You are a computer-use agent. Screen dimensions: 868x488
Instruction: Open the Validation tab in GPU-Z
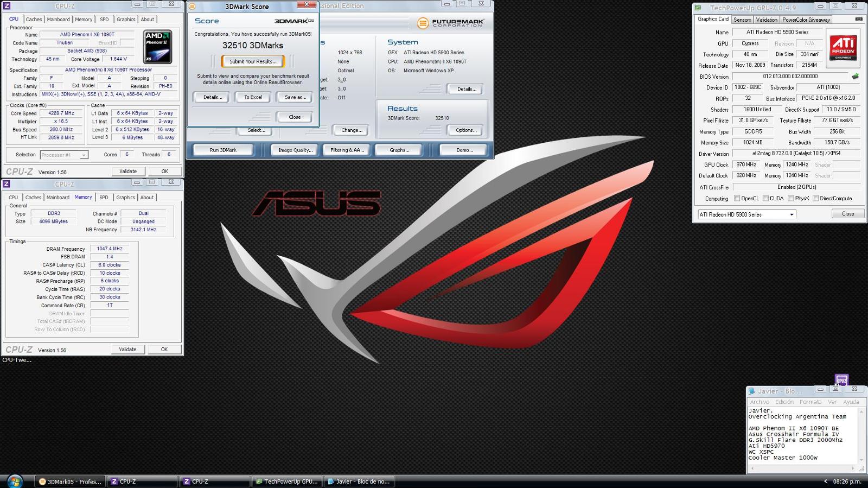tap(767, 20)
